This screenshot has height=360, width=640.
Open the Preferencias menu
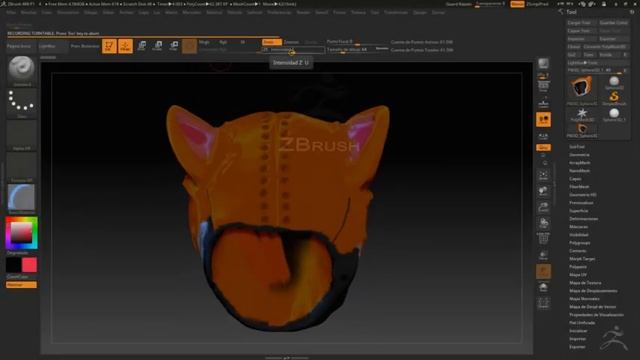click(x=279, y=13)
